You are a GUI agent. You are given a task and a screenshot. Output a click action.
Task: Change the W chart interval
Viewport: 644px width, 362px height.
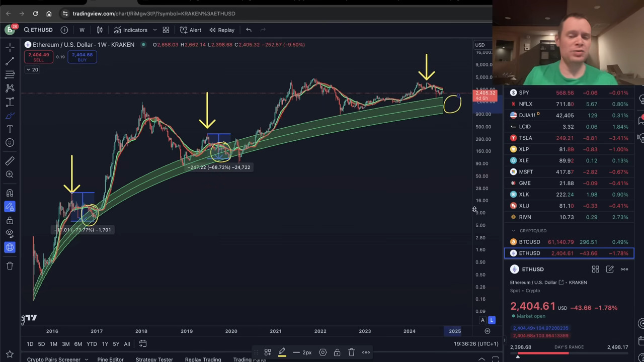[x=82, y=30]
